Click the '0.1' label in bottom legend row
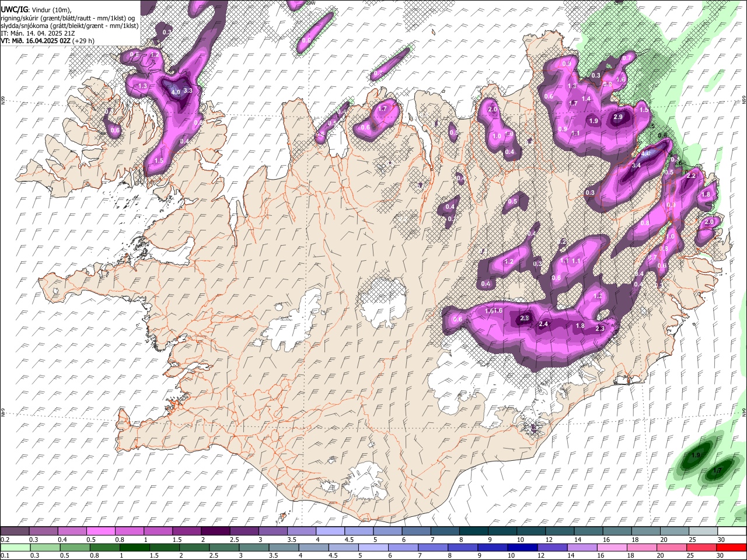This screenshot has width=747, height=560. pyautogui.click(x=5, y=555)
